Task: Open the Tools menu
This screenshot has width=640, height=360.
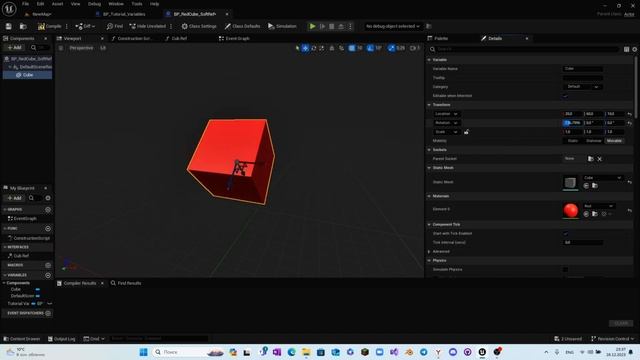Action: pos(137,4)
